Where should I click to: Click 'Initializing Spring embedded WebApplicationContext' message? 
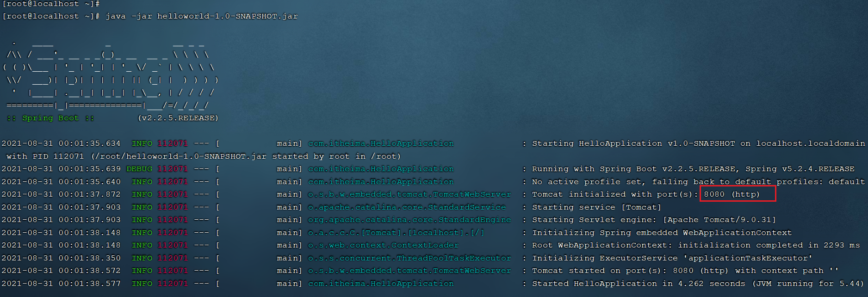[x=662, y=233]
